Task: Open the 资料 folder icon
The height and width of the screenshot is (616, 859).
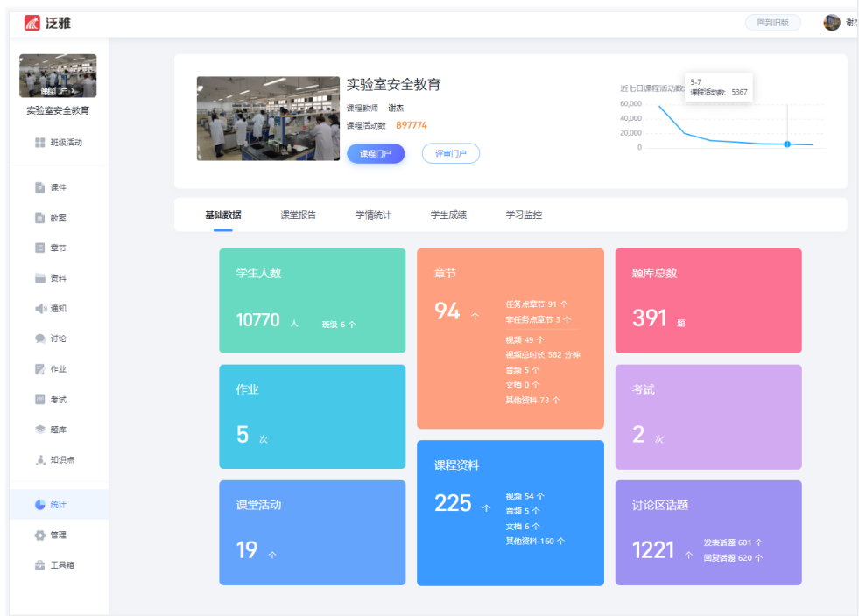Action: (39, 278)
